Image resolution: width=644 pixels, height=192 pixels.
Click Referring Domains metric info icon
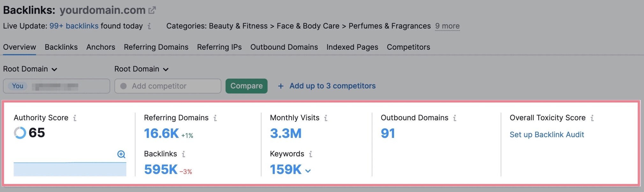[x=215, y=118]
